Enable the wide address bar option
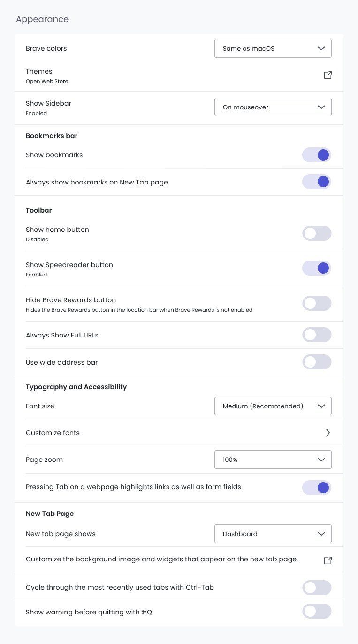 click(317, 362)
